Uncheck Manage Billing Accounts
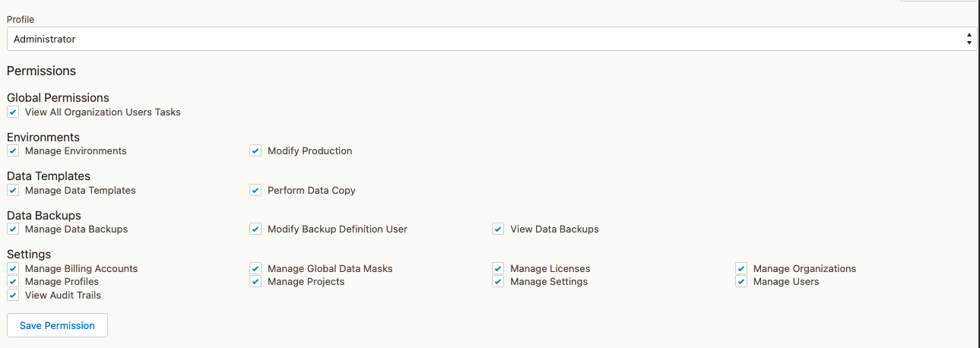 [13, 269]
